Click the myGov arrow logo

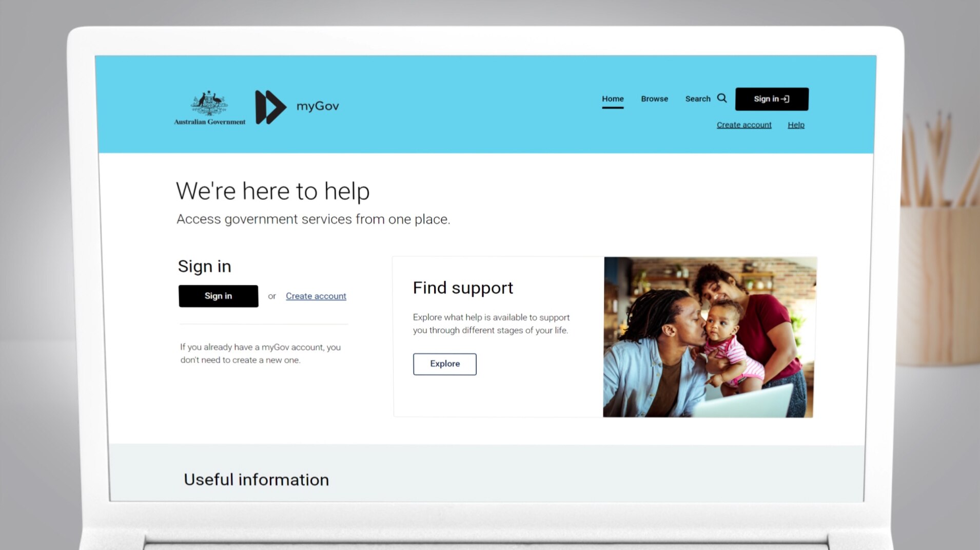point(270,106)
